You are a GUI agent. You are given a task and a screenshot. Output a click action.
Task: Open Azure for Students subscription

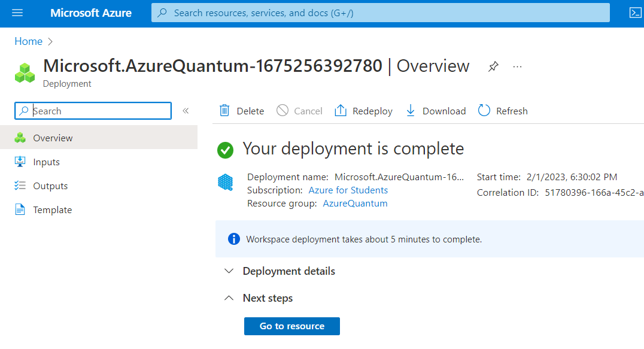click(348, 190)
